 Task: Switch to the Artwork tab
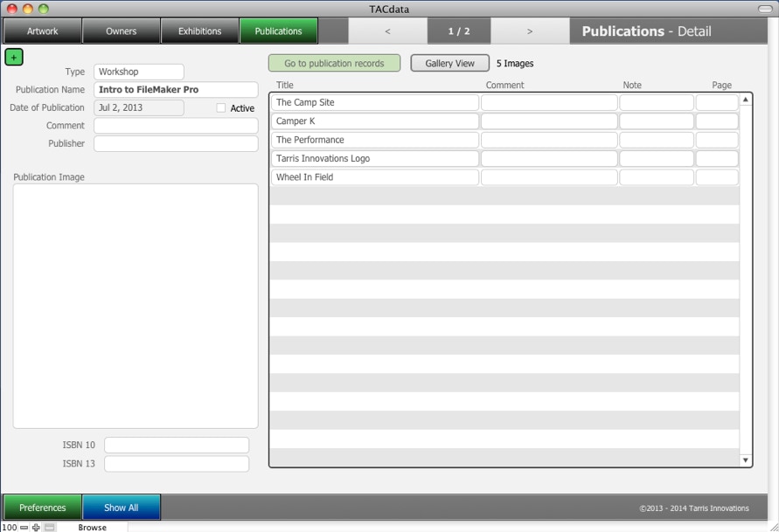point(42,31)
